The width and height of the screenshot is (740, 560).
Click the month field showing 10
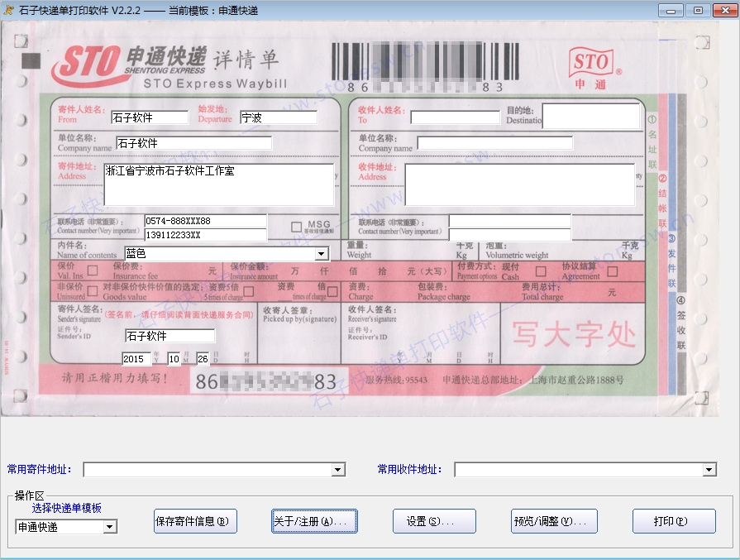pos(174,359)
